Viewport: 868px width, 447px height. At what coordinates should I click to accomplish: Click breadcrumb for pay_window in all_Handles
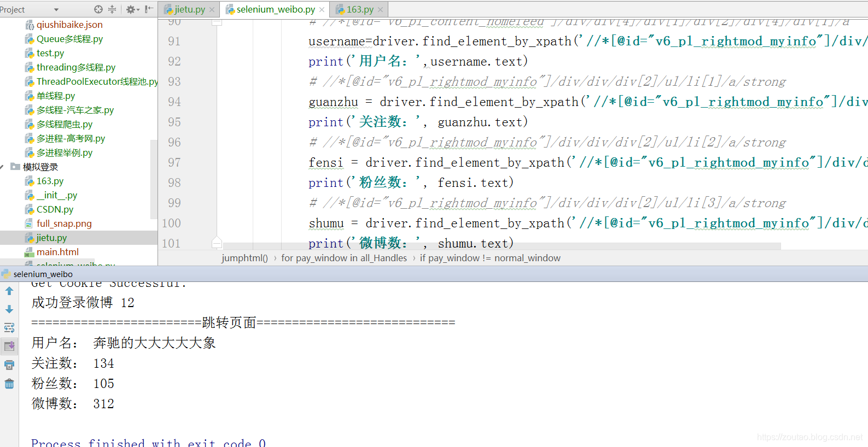tap(344, 258)
